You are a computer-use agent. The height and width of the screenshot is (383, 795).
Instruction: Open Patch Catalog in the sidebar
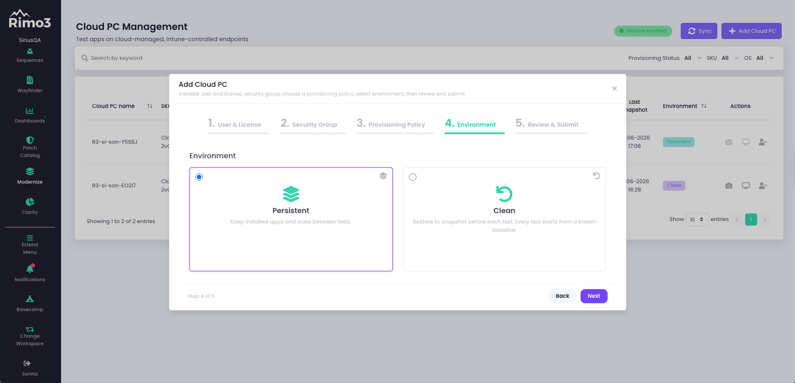30,147
